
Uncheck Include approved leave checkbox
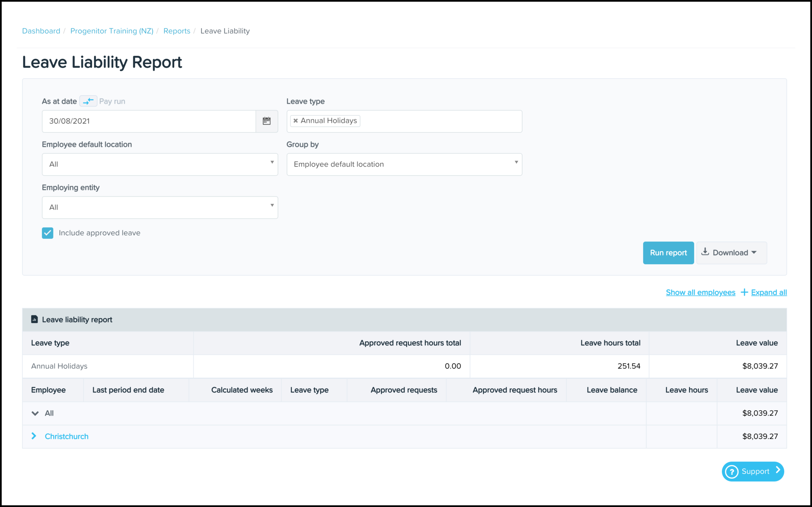coord(48,233)
